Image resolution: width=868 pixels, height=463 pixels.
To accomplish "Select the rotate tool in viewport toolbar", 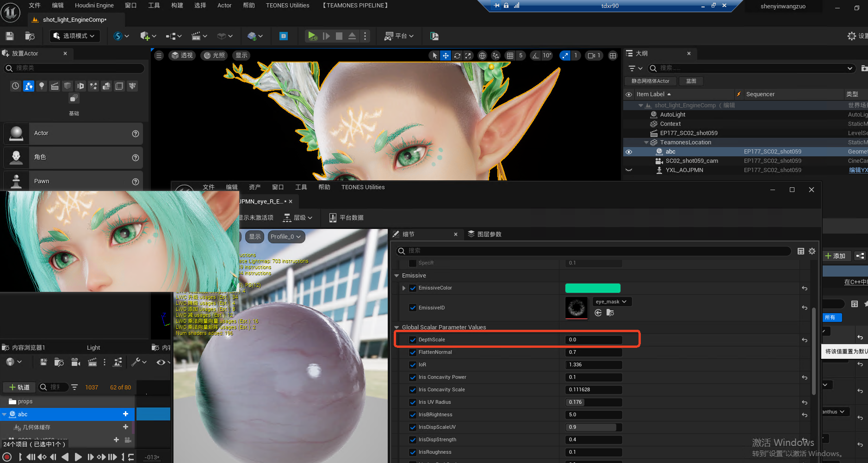I will point(457,56).
